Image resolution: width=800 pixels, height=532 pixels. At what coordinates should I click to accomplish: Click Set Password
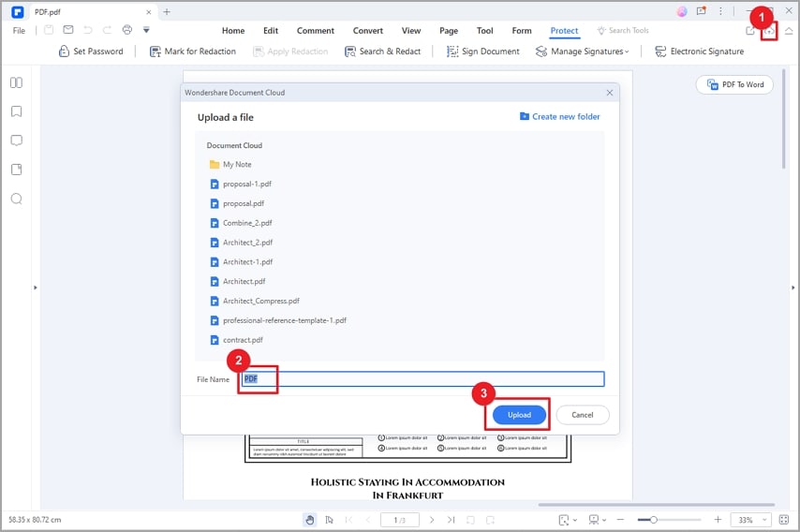(91, 51)
